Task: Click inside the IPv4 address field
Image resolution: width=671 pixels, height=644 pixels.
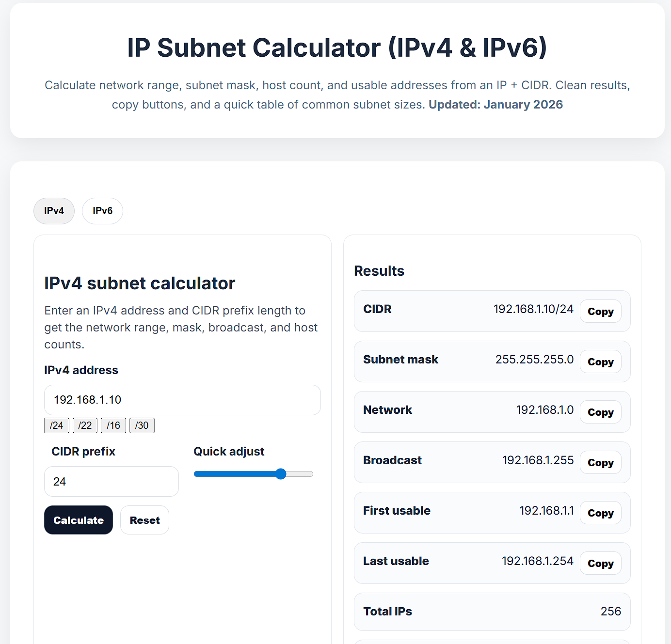Action: coord(182,400)
